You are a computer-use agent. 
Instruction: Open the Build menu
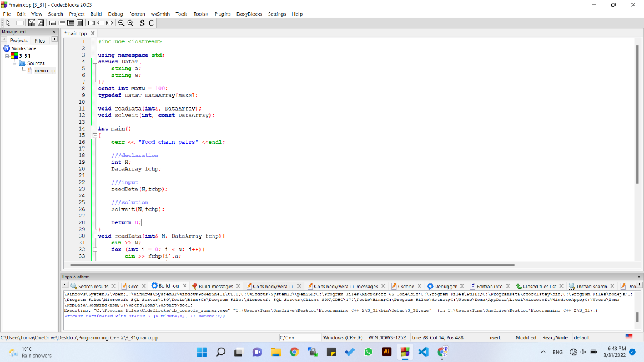tap(96, 14)
